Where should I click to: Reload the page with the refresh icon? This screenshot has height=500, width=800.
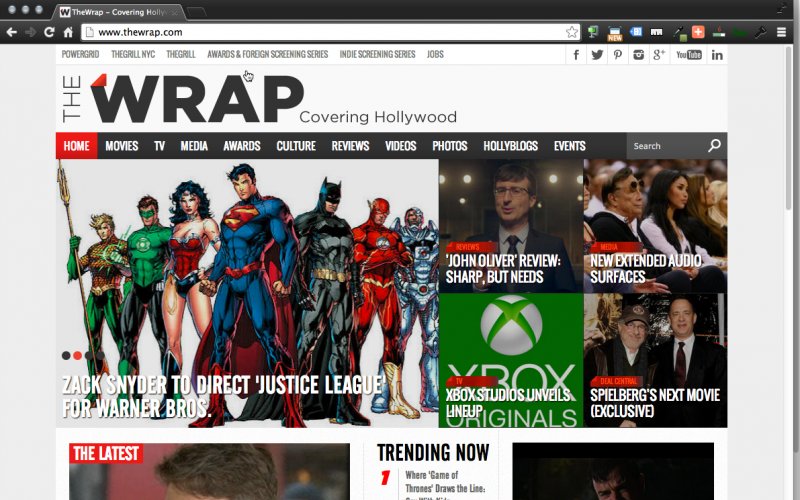49,32
